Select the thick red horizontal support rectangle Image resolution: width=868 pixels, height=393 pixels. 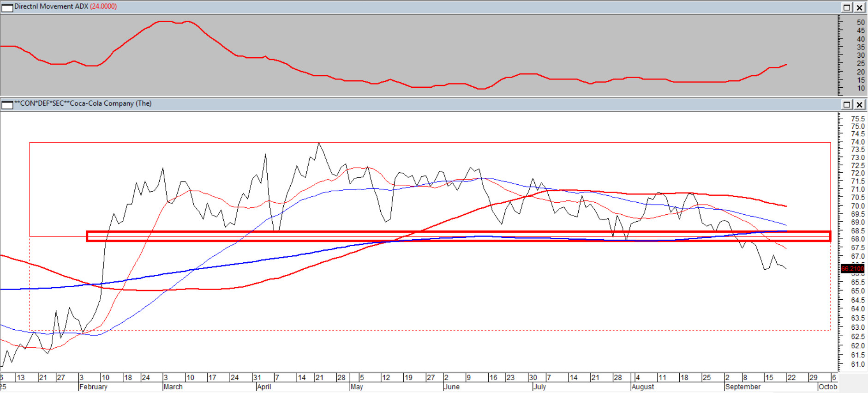[x=461, y=232]
